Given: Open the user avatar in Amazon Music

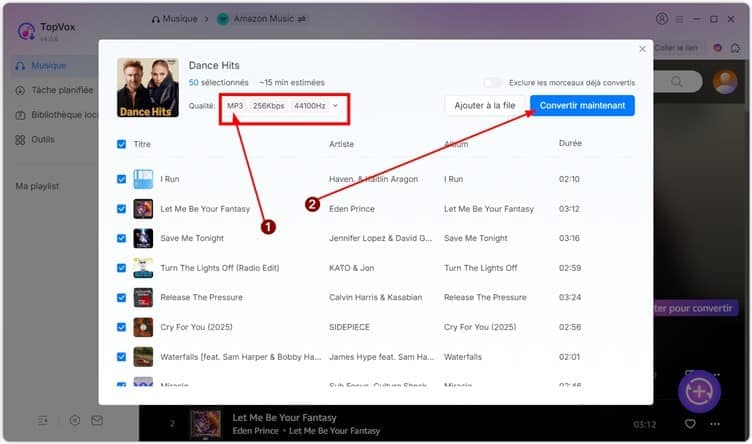Looking at the screenshot, I should click(725, 82).
